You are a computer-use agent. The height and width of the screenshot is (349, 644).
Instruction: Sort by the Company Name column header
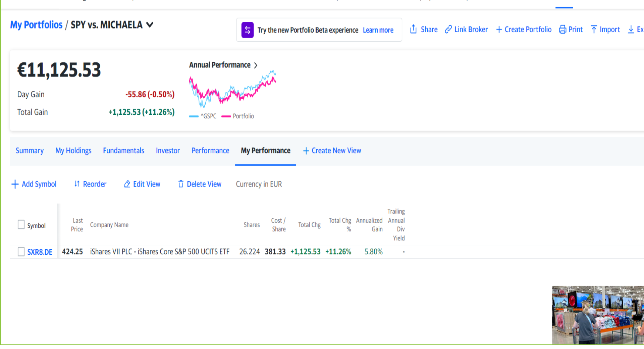[109, 225]
